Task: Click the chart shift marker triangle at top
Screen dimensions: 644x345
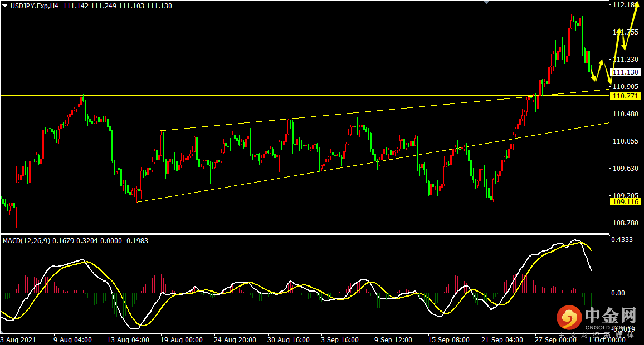Action: click(x=487, y=2)
